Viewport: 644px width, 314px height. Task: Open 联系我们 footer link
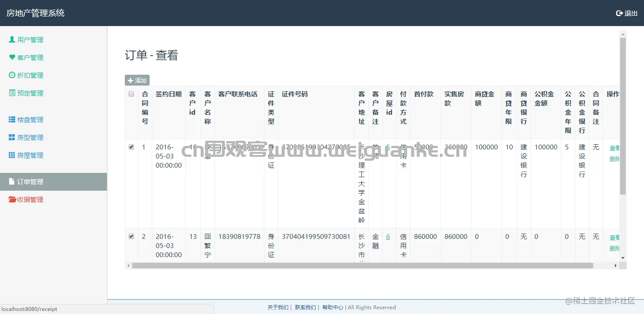[306, 307]
